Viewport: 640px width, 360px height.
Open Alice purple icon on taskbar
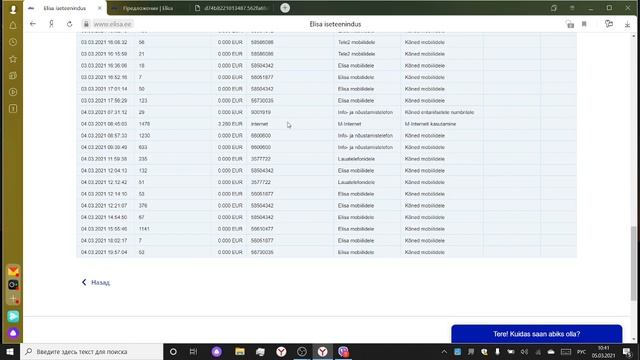tap(217, 351)
